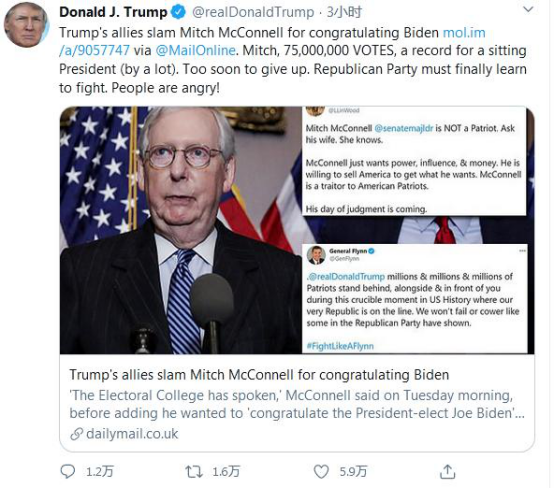The height and width of the screenshot is (489, 554).
Task: Click the Donald J. Trump display name
Action: coord(113,12)
